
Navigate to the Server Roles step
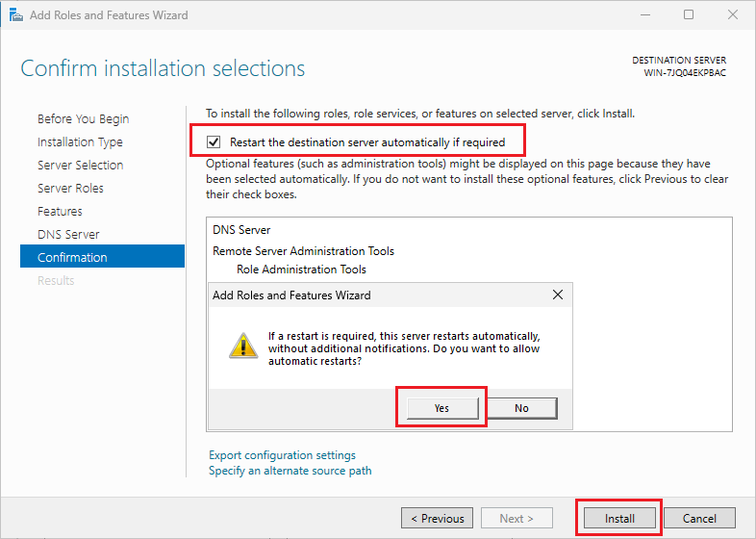pos(70,189)
